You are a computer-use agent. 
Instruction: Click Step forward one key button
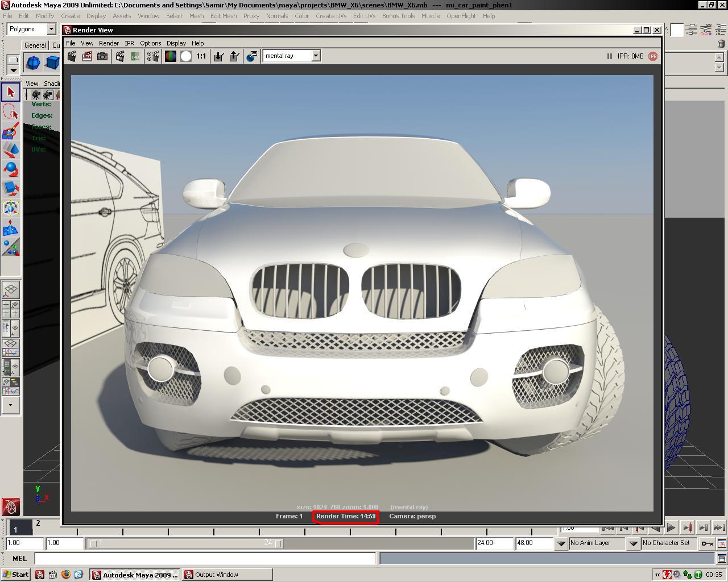click(687, 527)
